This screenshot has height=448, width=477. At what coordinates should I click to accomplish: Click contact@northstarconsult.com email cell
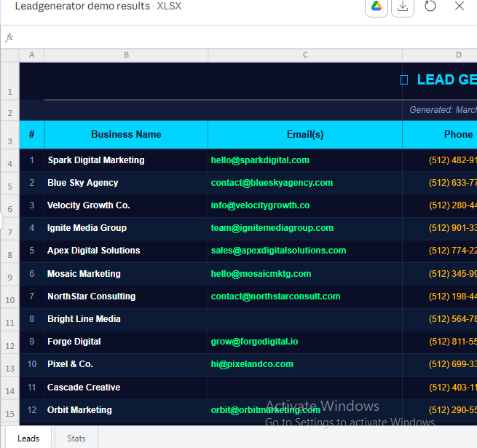click(x=305, y=296)
